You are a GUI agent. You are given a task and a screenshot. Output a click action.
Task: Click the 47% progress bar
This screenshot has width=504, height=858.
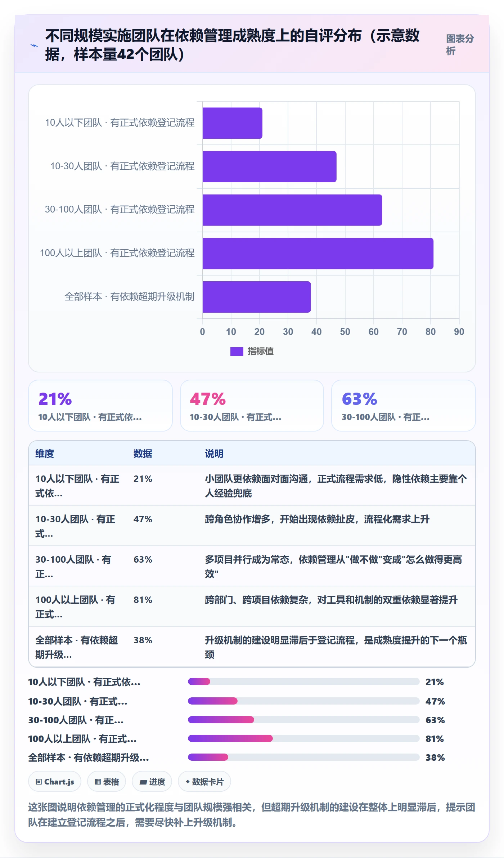[304, 701]
